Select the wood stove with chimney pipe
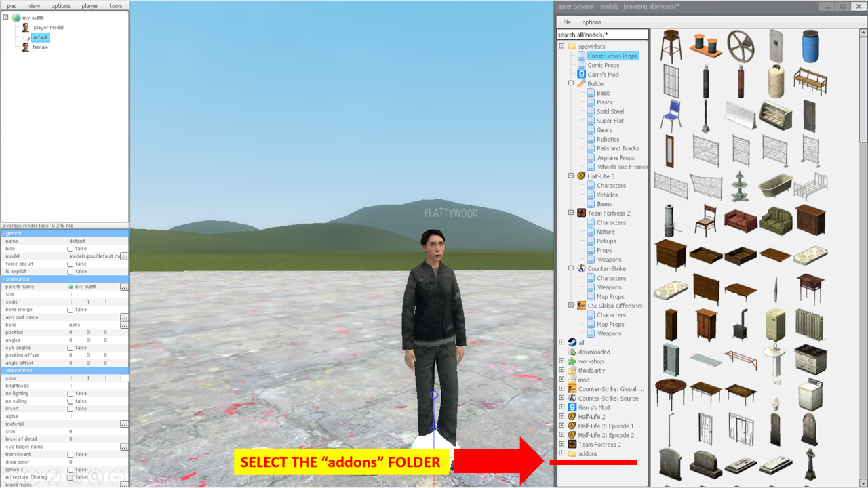The width and height of the screenshot is (868, 488). tap(741, 325)
